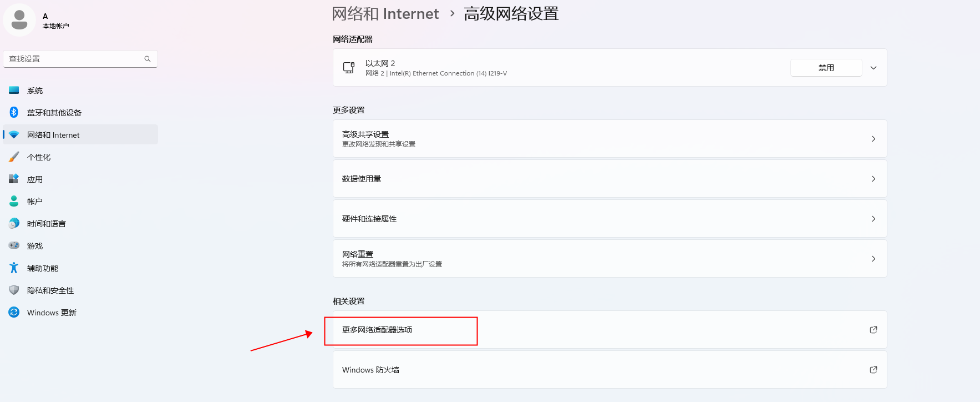This screenshot has width=980, height=402.
Task: Open the 数据使用量 settings row
Action: (x=609, y=179)
